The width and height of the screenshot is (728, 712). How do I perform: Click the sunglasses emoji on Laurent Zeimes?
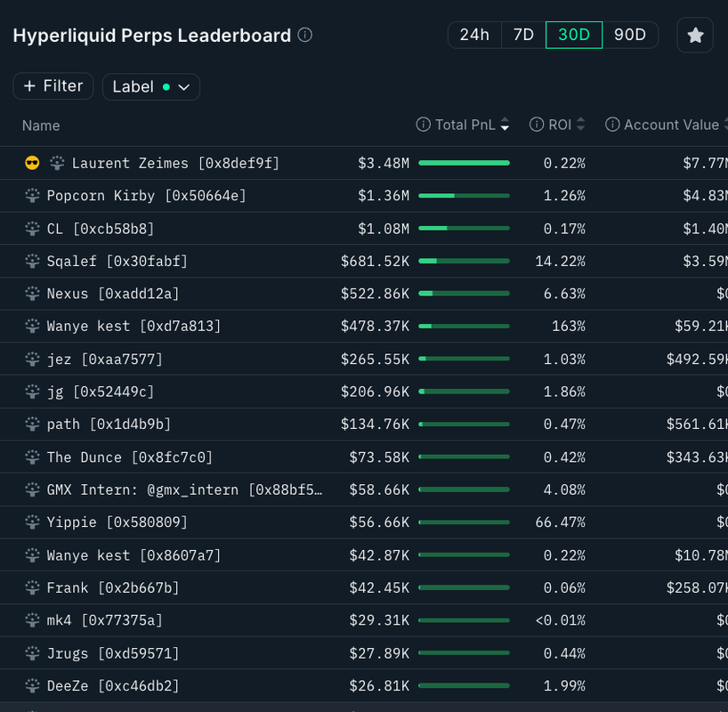(33, 163)
